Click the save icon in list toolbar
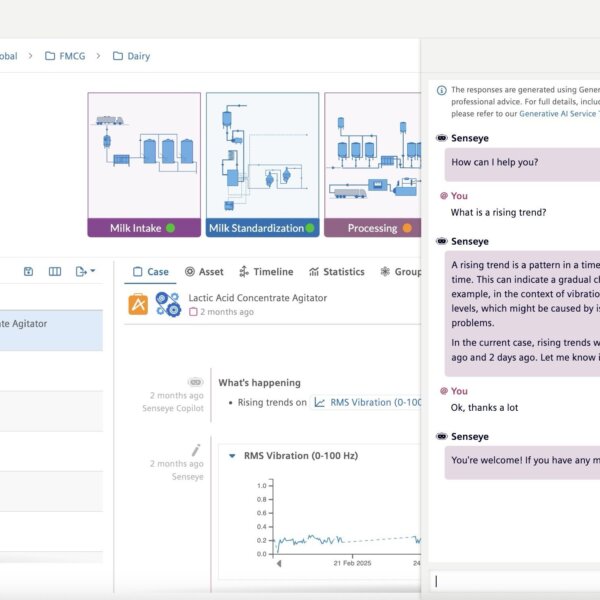 click(28, 271)
